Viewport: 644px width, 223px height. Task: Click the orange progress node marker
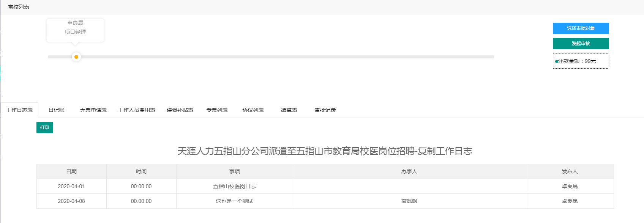point(76,57)
